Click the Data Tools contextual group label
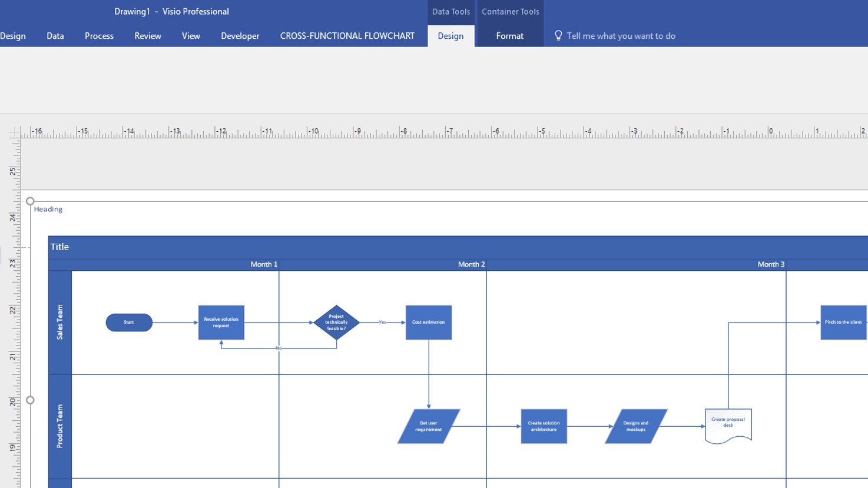 (451, 12)
